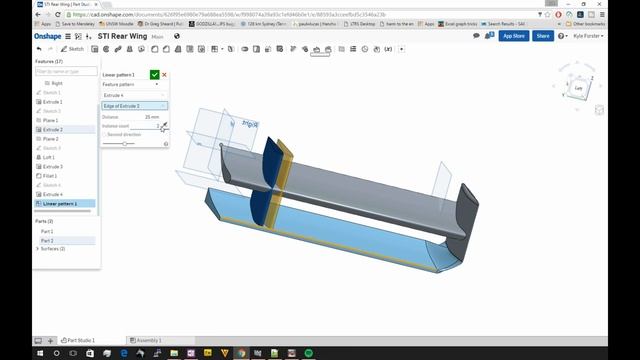Screen dimensions: 640x360
Task: Click the redo arrow in the toolbar
Action: point(51,49)
